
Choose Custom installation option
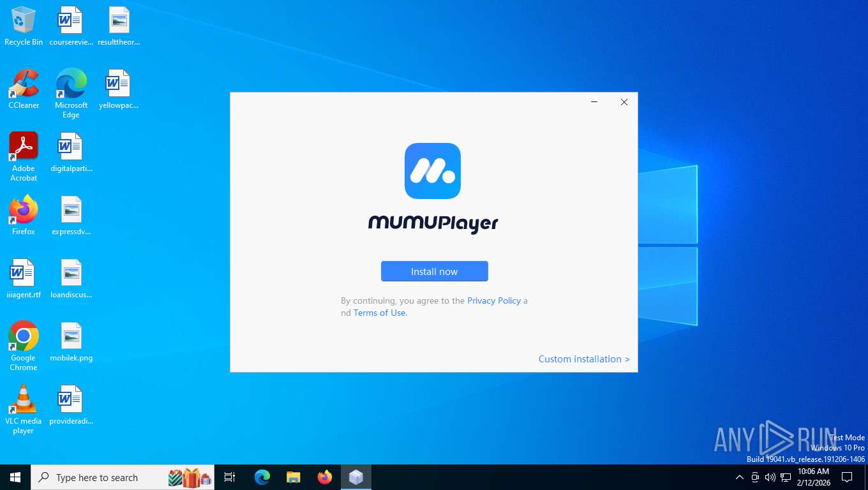click(x=584, y=359)
